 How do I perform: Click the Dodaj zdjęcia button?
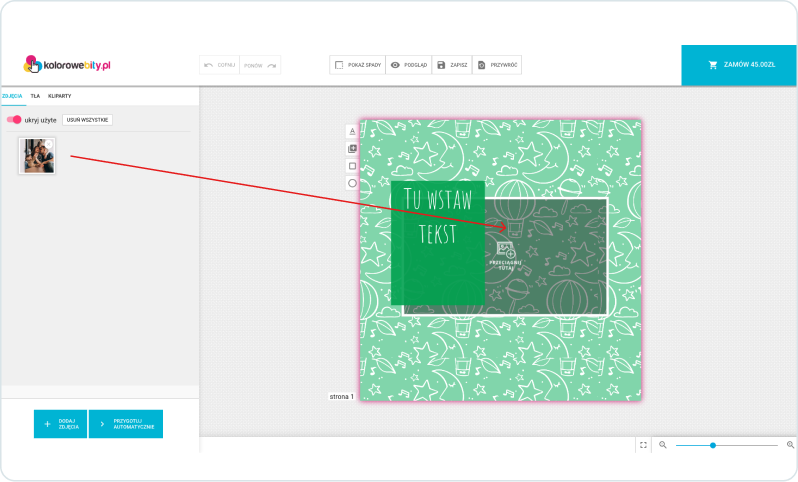coord(60,424)
